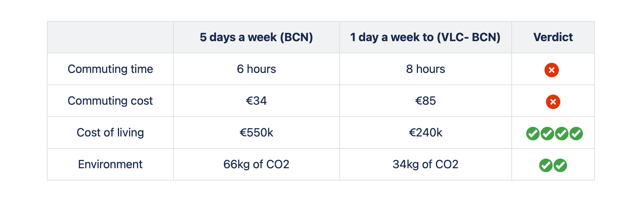Select the "34kg of CO2" cell

click(425, 164)
